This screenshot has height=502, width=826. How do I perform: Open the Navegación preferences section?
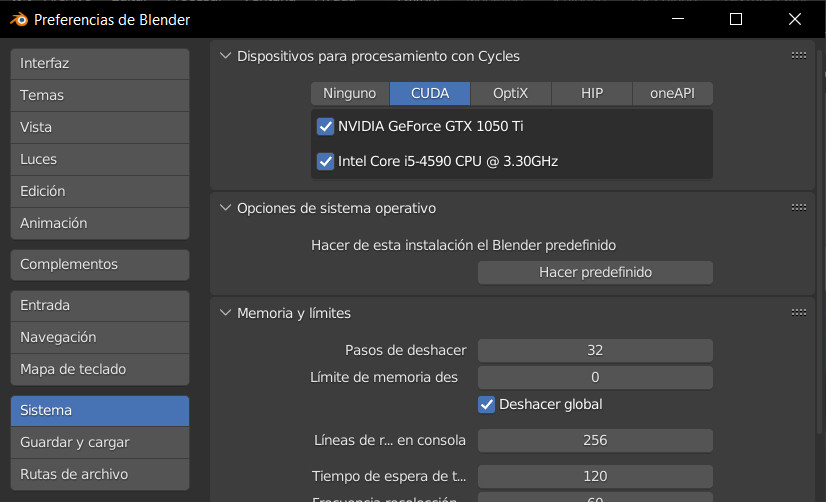pyautogui.click(x=100, y=338)
